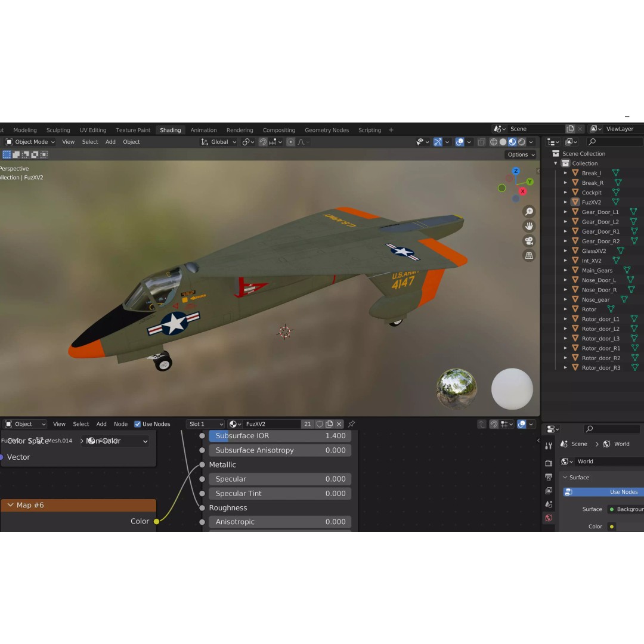
Task: Expand the Rotor outliner item
Action: (x=565, y=309)
